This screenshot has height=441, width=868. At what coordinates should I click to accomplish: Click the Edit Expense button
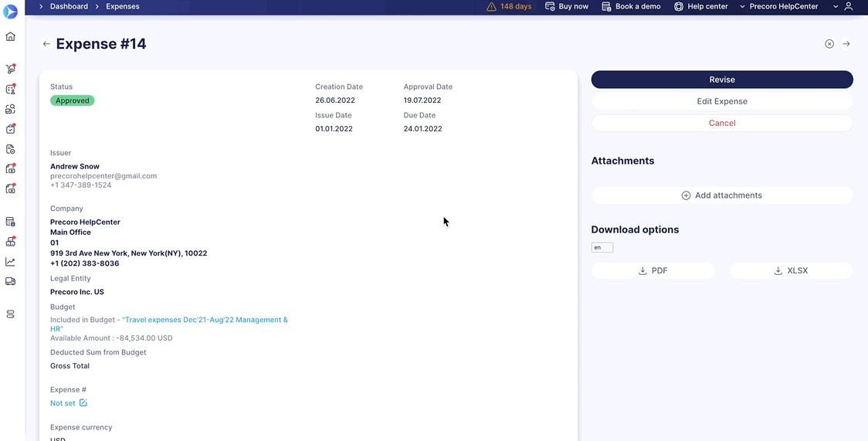click(722, 101)
